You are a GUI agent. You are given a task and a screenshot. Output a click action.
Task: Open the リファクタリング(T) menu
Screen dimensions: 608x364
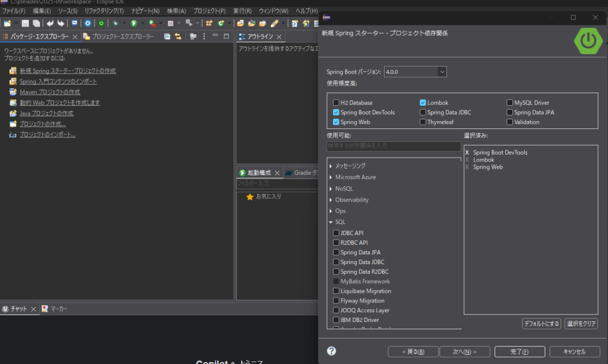click(104, 11)
